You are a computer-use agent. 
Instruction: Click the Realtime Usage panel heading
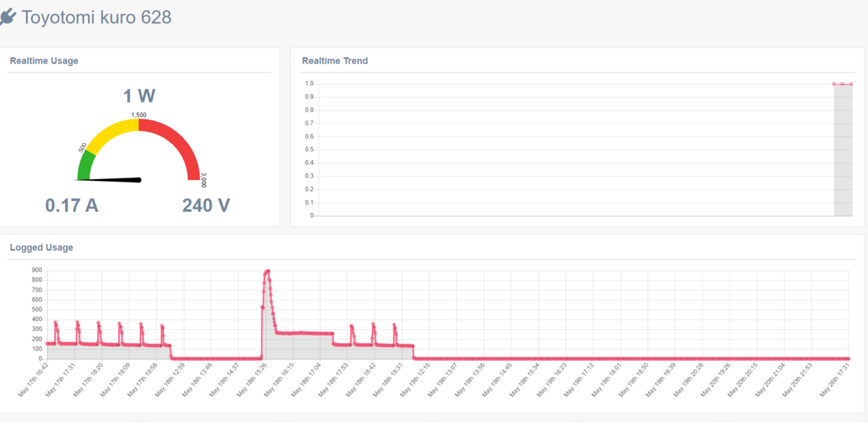[44, 61]
